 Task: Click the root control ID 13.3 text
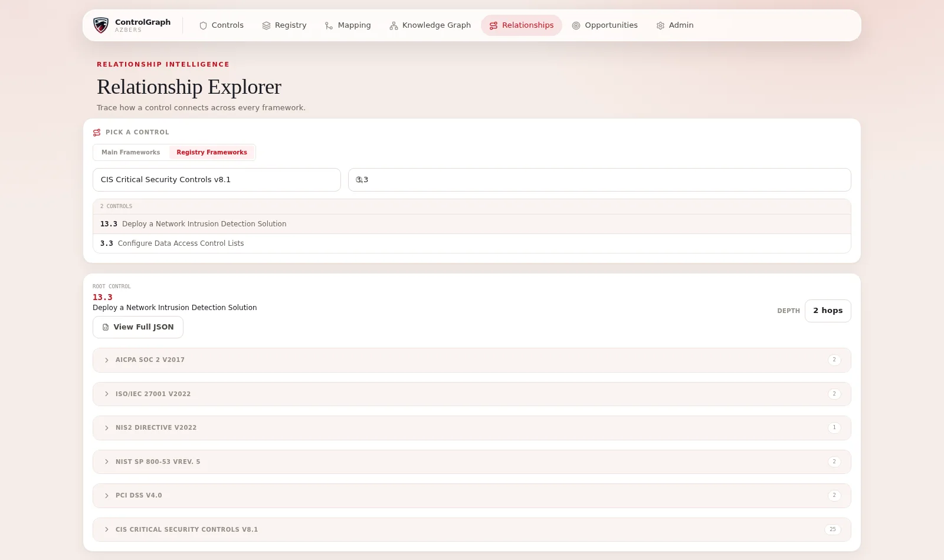103,297
